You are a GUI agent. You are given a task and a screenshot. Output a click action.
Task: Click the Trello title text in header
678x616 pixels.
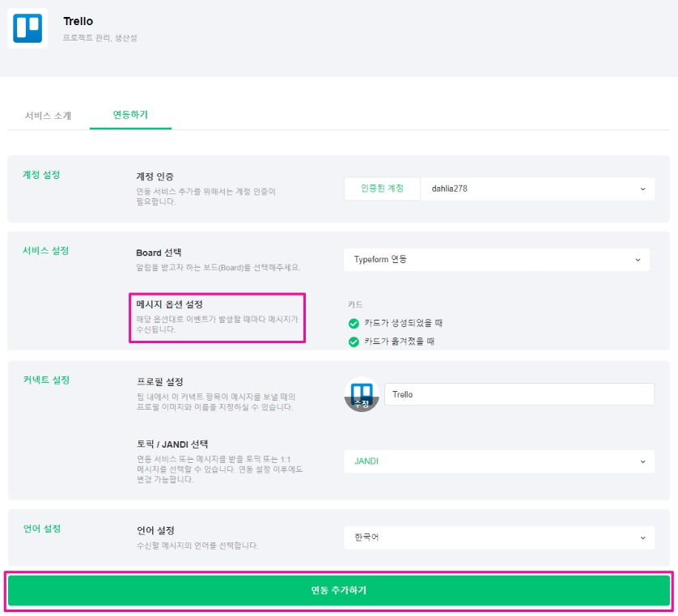coord(78,21)
